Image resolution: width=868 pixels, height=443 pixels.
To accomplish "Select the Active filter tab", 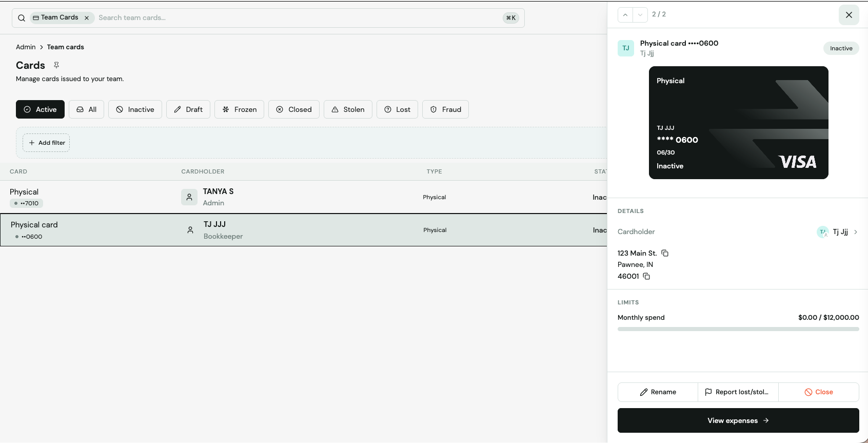I will [x=40, y=109].
